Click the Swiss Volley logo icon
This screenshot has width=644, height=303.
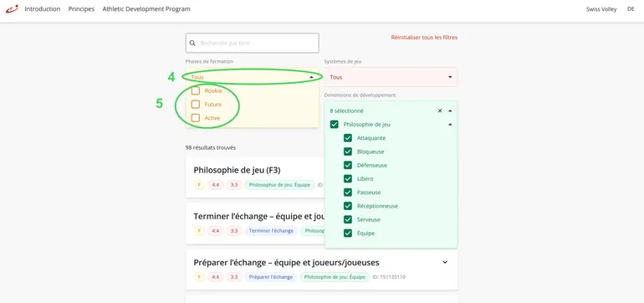click(12, 8)
